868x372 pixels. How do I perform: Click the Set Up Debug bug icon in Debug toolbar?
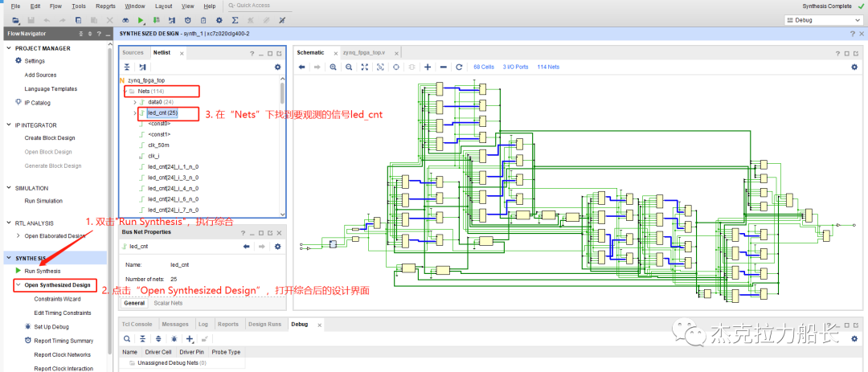pos(173,338)
